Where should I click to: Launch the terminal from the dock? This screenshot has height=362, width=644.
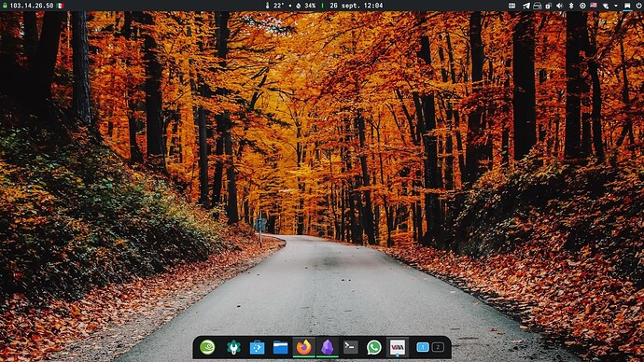point(351,347)
